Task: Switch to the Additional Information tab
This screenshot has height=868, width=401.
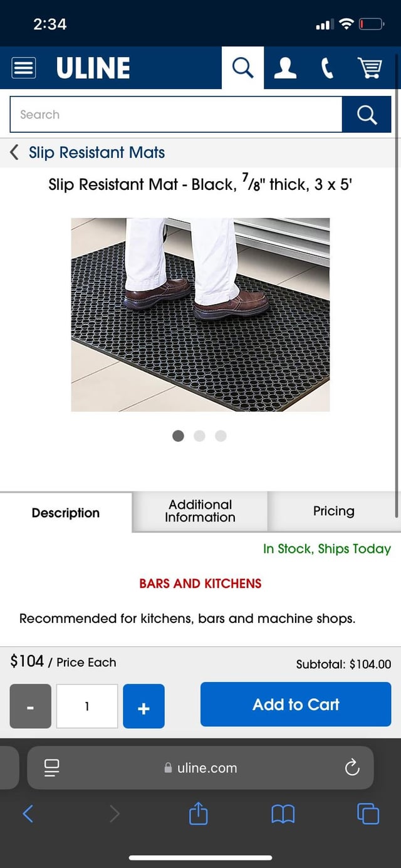Action: (x=200, y=511)
